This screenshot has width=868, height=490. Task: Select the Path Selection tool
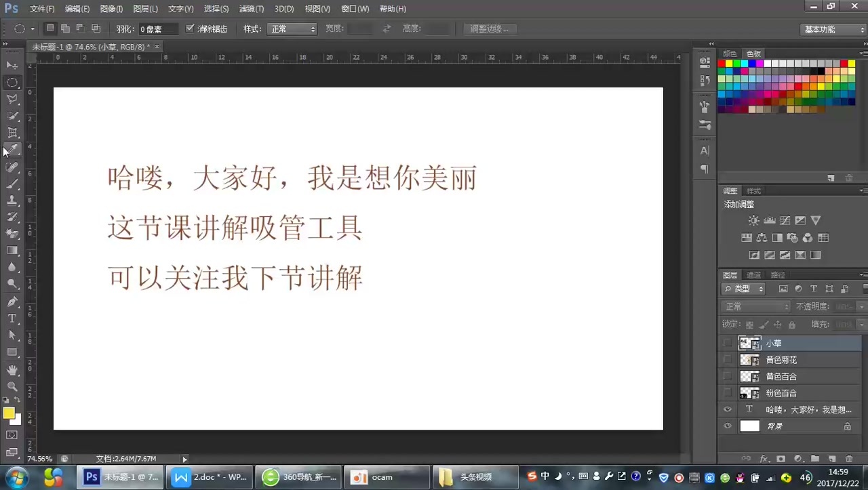[12, 335]
